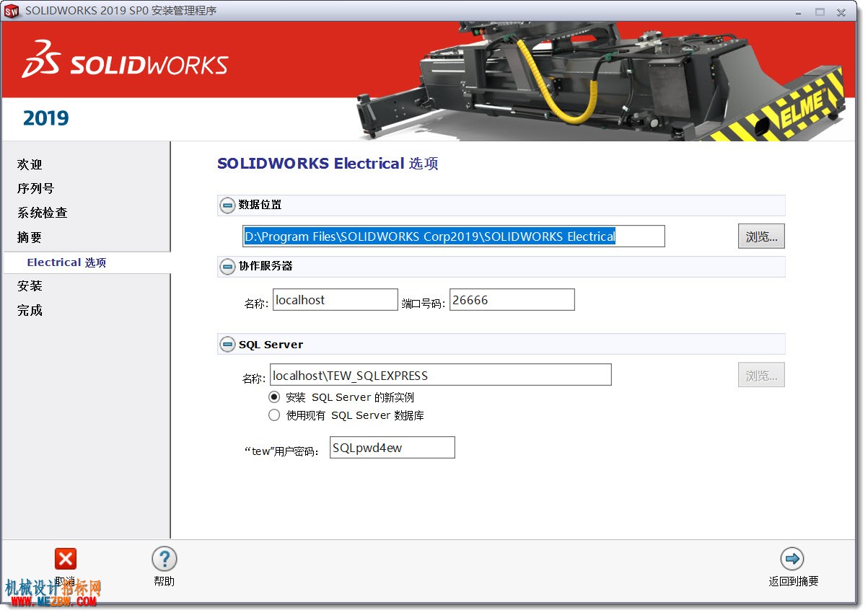Minimize the installation manager window

tap(799, 12)
